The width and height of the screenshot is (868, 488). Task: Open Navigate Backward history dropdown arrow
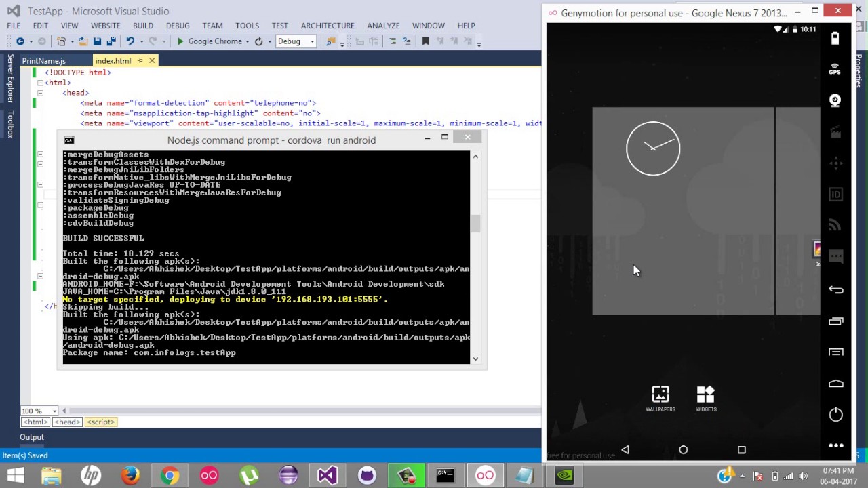tap(31, 41)
